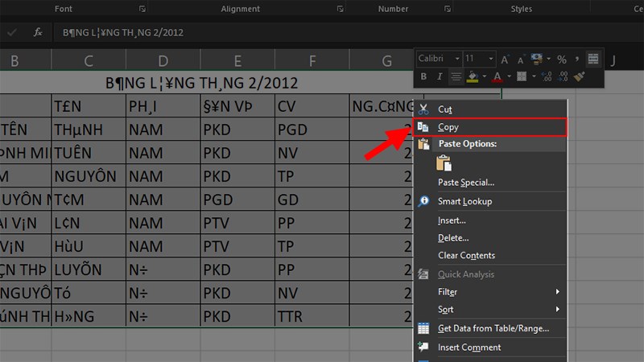Apply Percent Style in mini toolbar
Image resolution: width=644 pixels, height=362 pixels.
click(561, 60)
